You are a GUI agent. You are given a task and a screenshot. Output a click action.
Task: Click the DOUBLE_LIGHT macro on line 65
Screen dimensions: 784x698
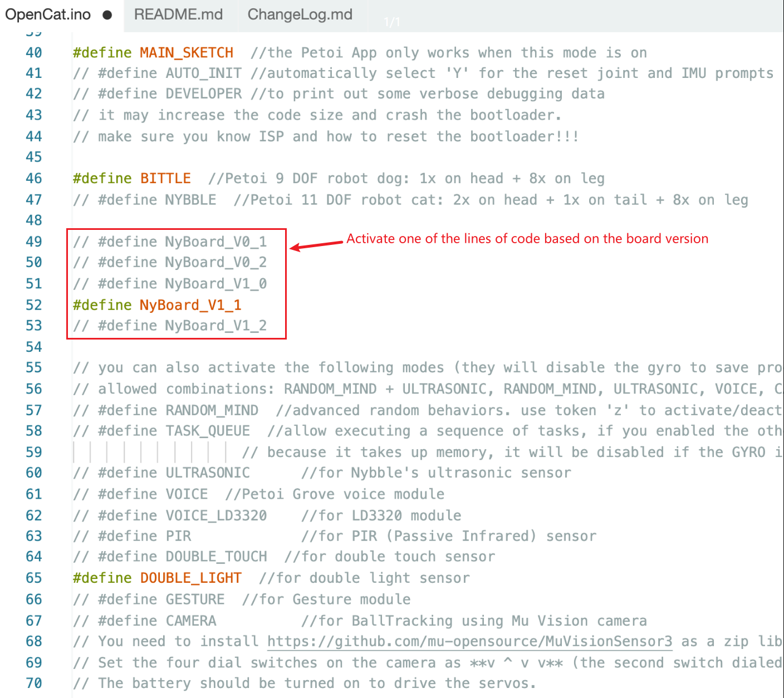tap(190, 578)
